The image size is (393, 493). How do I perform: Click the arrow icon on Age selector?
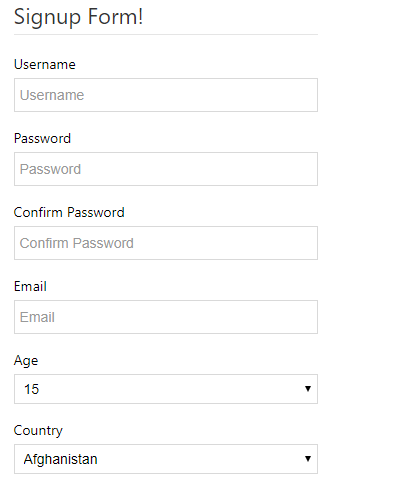coord(308,389)
